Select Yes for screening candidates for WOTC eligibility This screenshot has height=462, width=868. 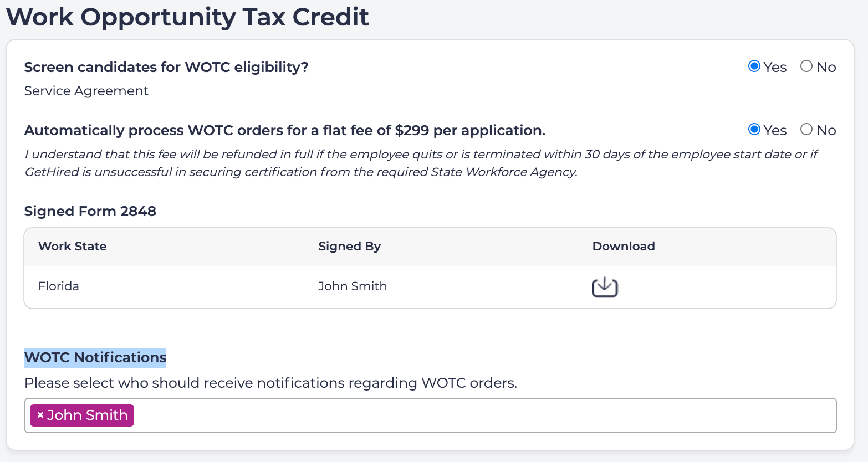pos(754,66)
